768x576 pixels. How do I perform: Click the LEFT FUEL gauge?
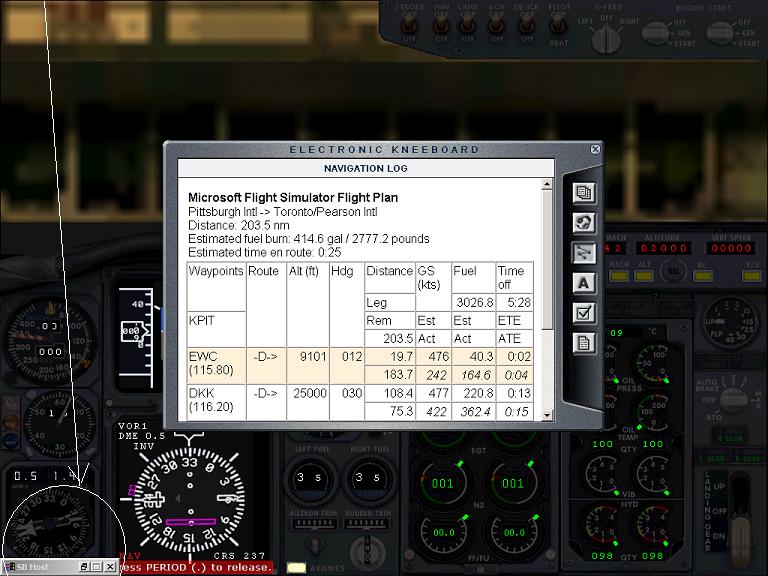[x=310, y=477]
